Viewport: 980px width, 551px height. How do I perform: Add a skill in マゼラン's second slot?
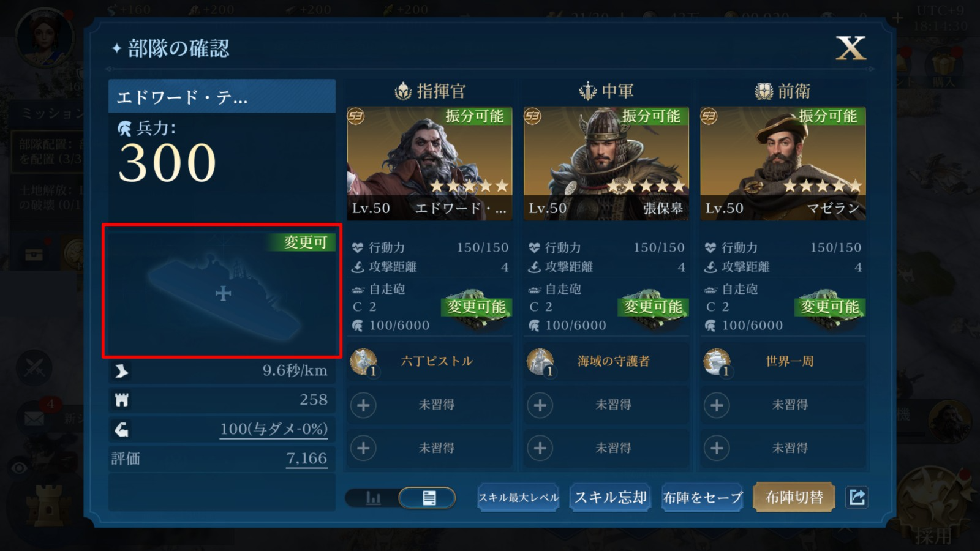click(717, 405)
